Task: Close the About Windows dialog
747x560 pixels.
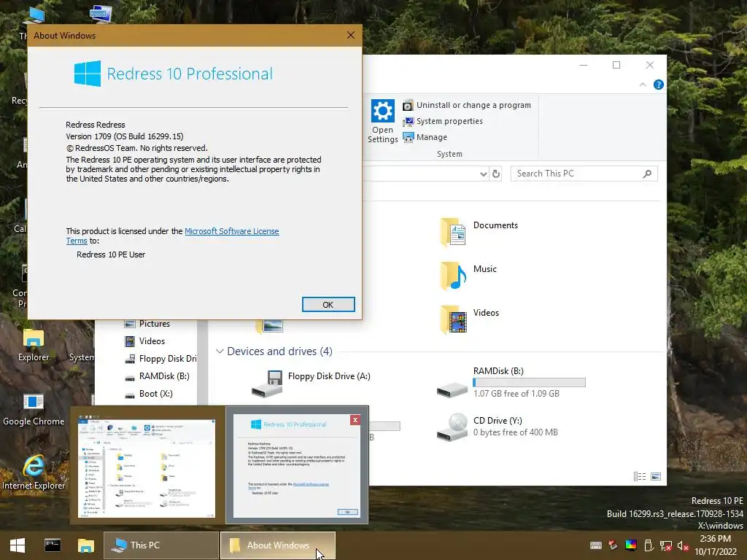Action: 351,35
